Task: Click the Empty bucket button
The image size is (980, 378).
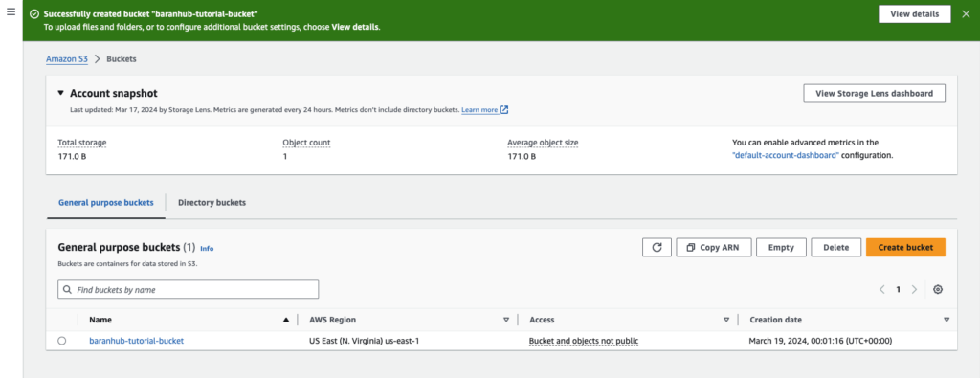Action: click(x=781, y=248)
